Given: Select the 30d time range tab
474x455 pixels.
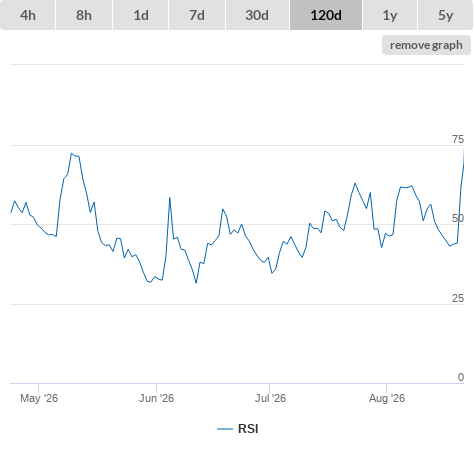Looking at the screenshot, I should point(257,15).
